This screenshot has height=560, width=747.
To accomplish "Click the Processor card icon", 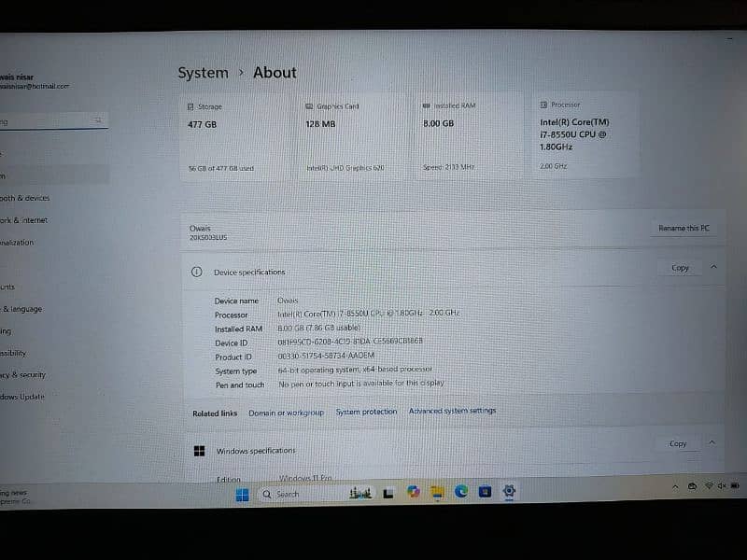I will tap(543, 105).
